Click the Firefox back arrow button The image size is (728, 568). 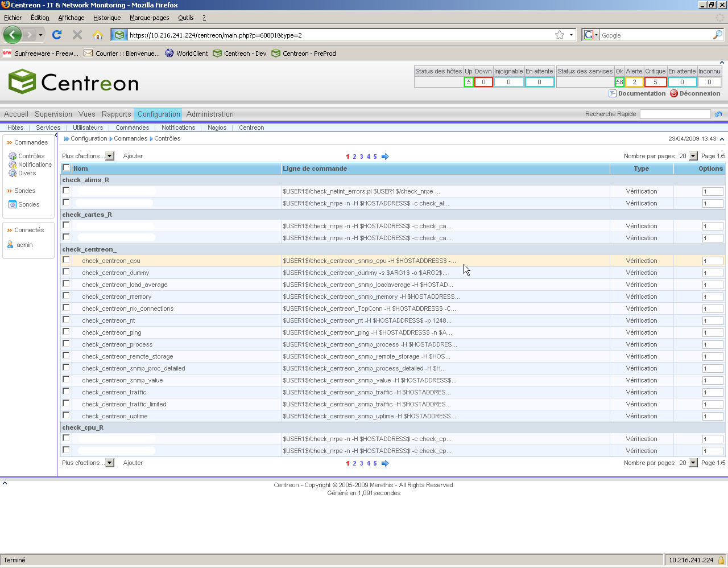tap(12, 35)
